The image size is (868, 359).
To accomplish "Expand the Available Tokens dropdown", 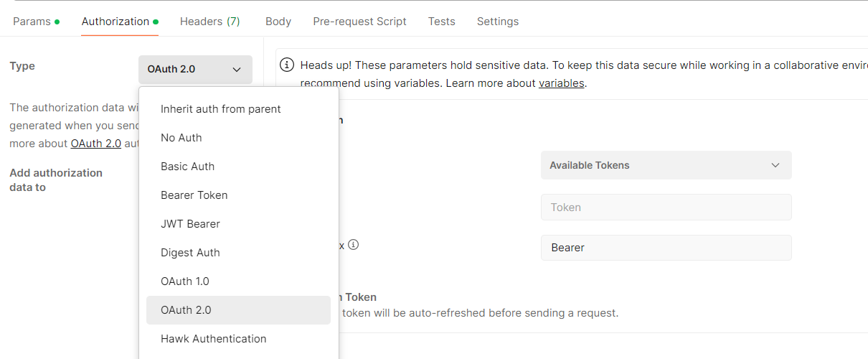I will [x=666, y=165].
